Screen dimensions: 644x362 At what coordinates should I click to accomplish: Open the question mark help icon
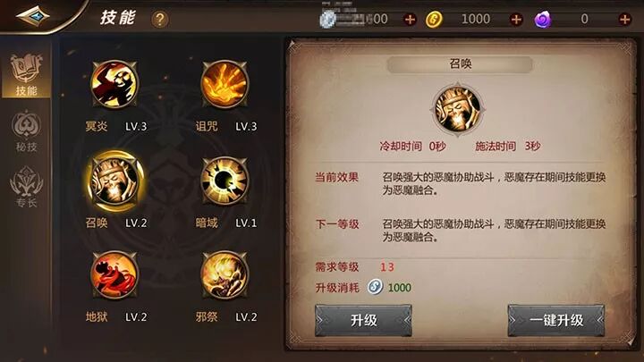point(160,20)
